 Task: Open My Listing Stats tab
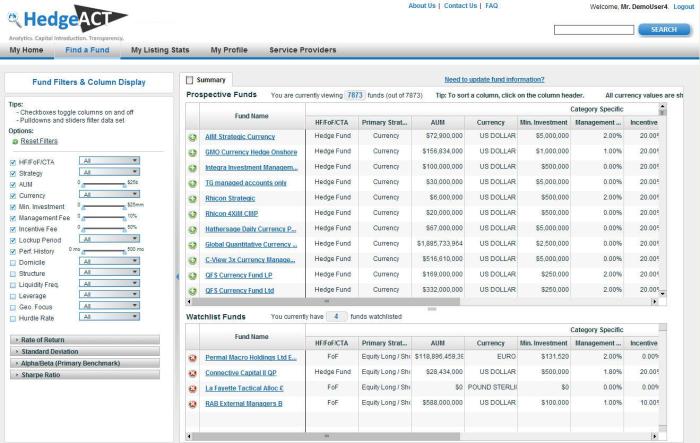click(x=160, y=50)
